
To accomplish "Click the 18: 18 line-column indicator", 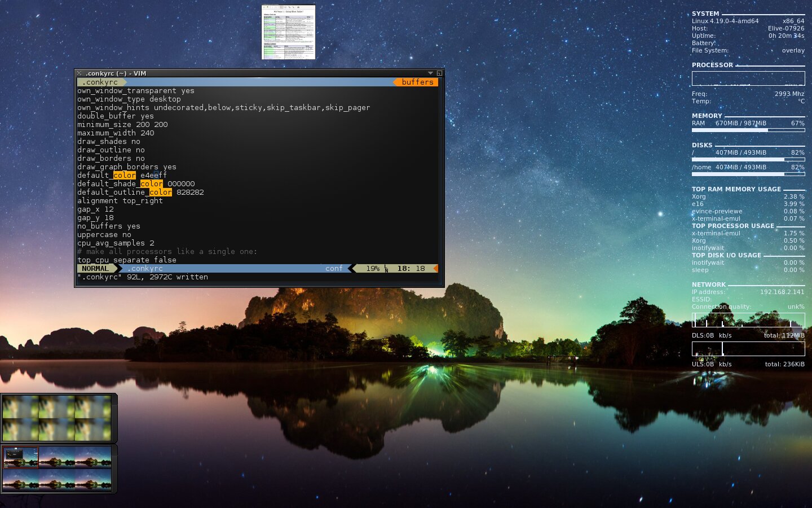I will point(411,269).
